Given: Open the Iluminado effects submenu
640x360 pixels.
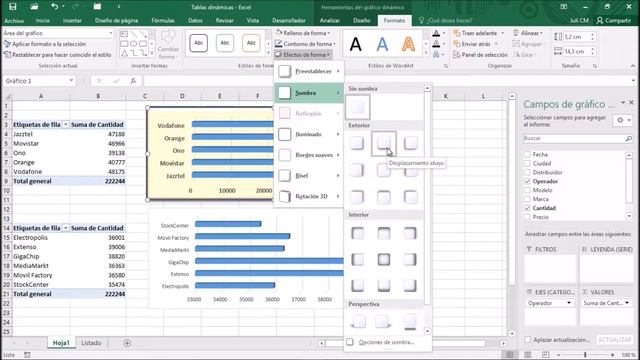Looking at the screenshot, I should click(x=309, y=134).
